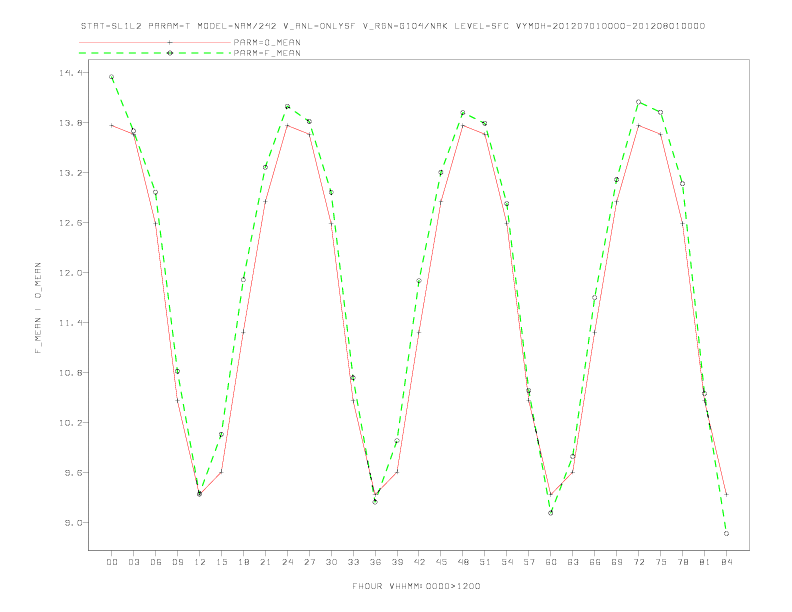The image size is (792, 612).
Task: Select the green dashed F_MEAN legend line sample
Action: point(155,53)
